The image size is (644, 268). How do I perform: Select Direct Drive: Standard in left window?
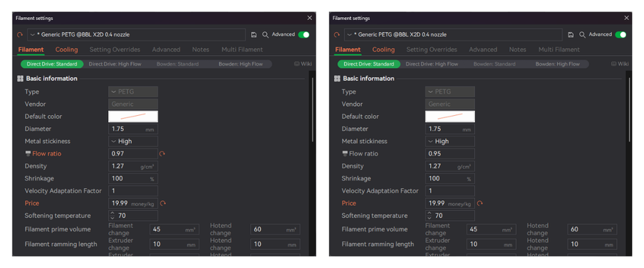coord(52,64)
